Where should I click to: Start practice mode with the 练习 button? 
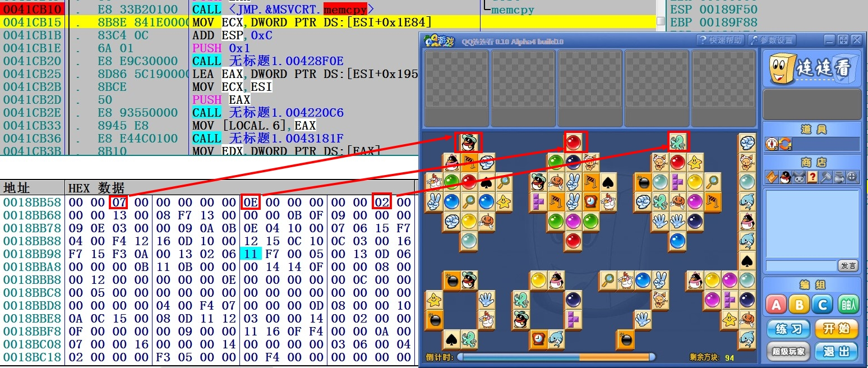pos(787,329)
